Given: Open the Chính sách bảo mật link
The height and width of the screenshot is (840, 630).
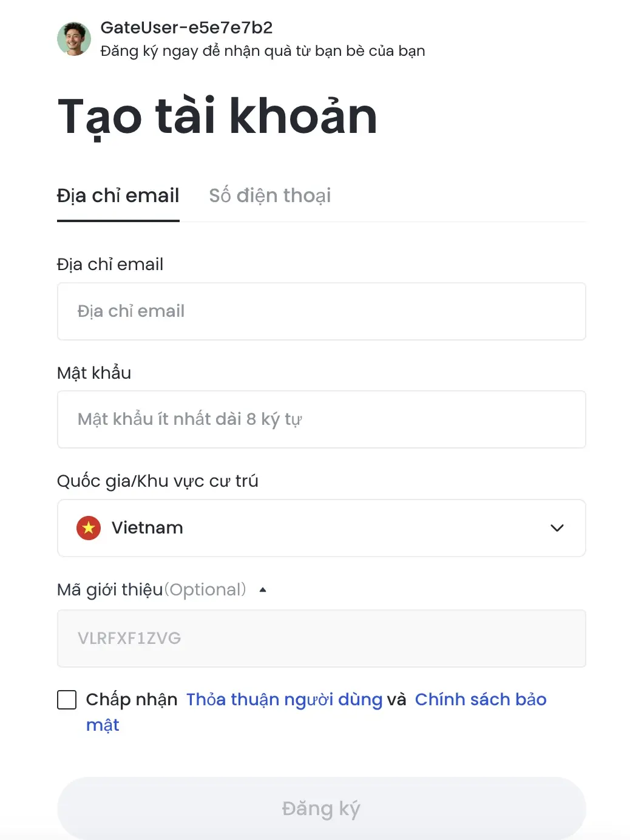Looking at the screenshot, I should 480,699.
